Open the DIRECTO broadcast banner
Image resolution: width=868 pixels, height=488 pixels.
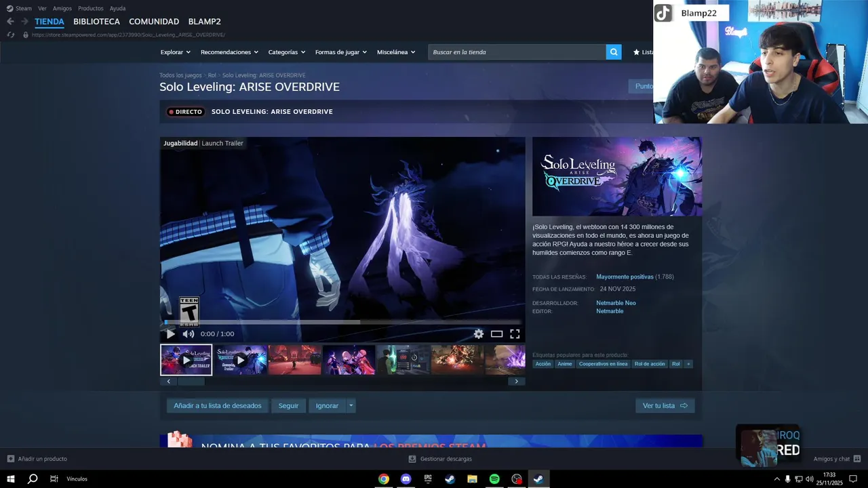[x=407, y=112]
